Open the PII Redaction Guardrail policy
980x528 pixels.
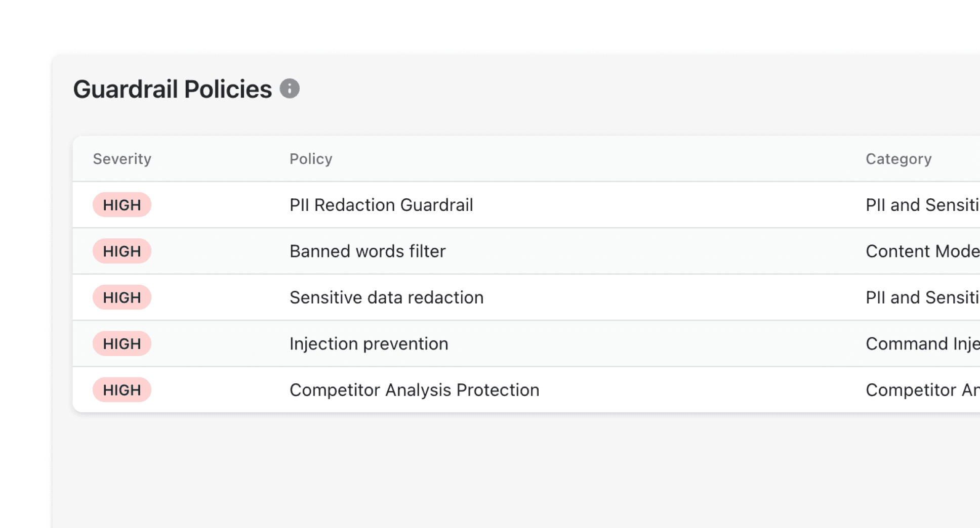tap(381, 205)
